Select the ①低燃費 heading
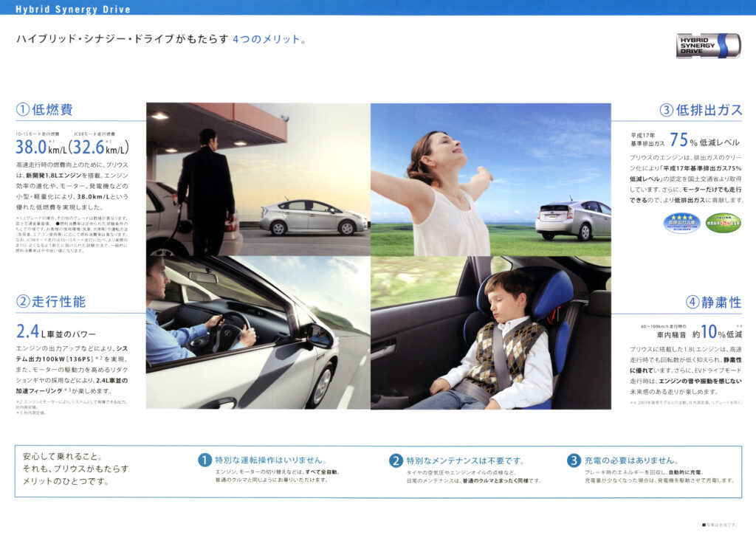This screenshot has width=756, height=535. tap(44, 109)
